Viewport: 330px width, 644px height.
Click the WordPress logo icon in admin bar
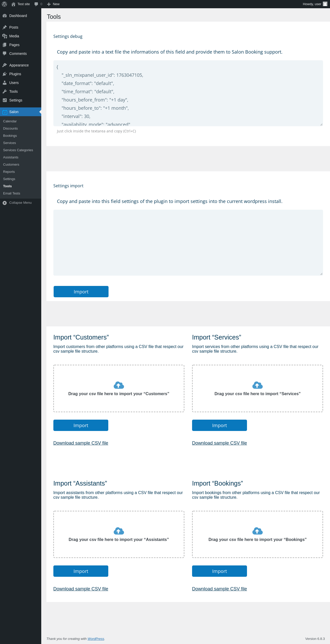tap(4, 4)
